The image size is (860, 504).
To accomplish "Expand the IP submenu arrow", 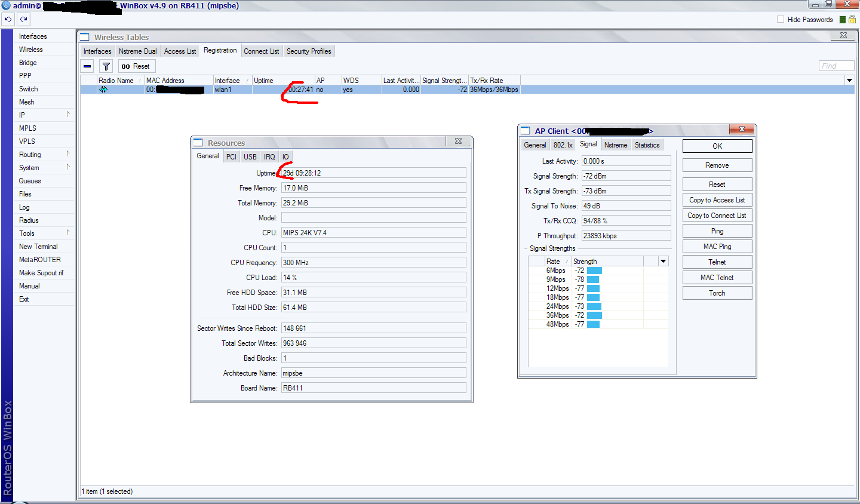I will [68, 115].
